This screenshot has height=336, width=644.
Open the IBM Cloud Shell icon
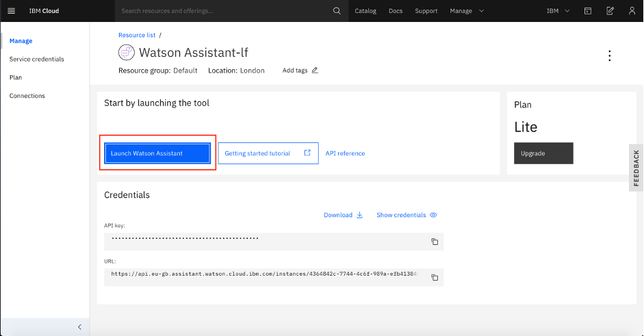pos(588,11)
